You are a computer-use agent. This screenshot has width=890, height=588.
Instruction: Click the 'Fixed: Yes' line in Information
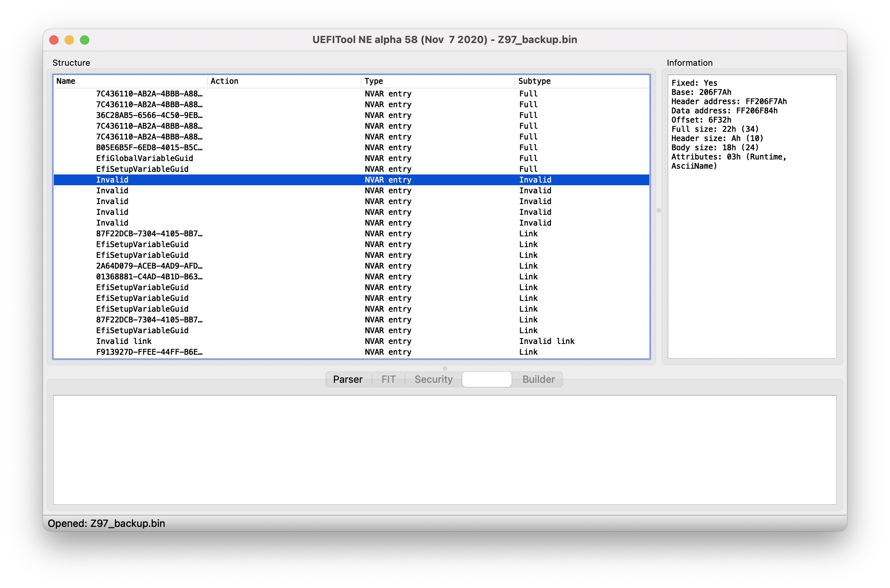tap(694, 83)
